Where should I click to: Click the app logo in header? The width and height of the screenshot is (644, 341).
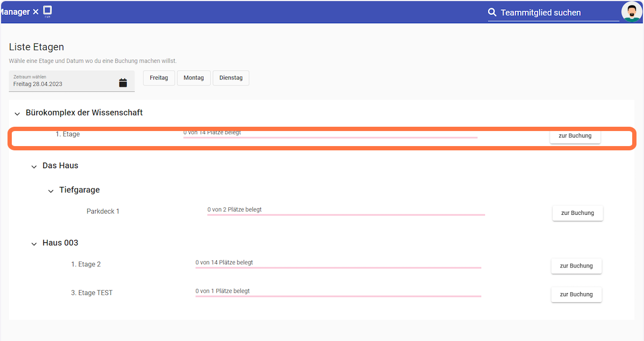[x=48, y=11]
